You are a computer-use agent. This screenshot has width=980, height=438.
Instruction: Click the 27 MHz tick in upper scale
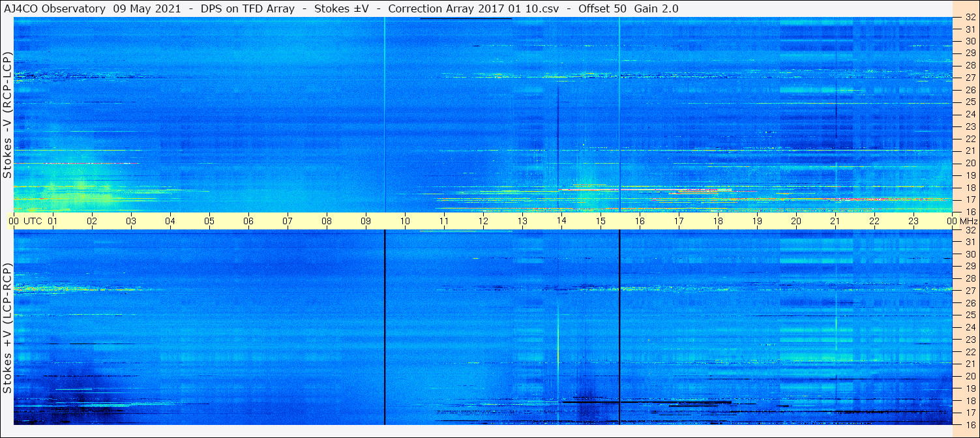click(x=969, y=78)
